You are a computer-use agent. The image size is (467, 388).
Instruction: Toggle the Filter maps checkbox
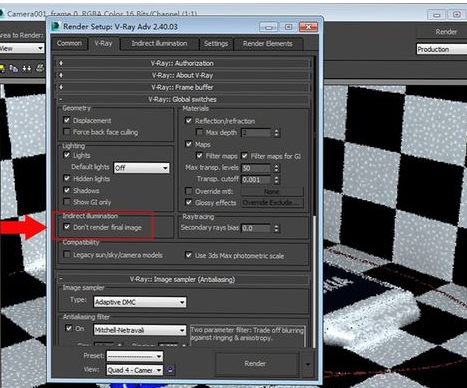[199, 156]
